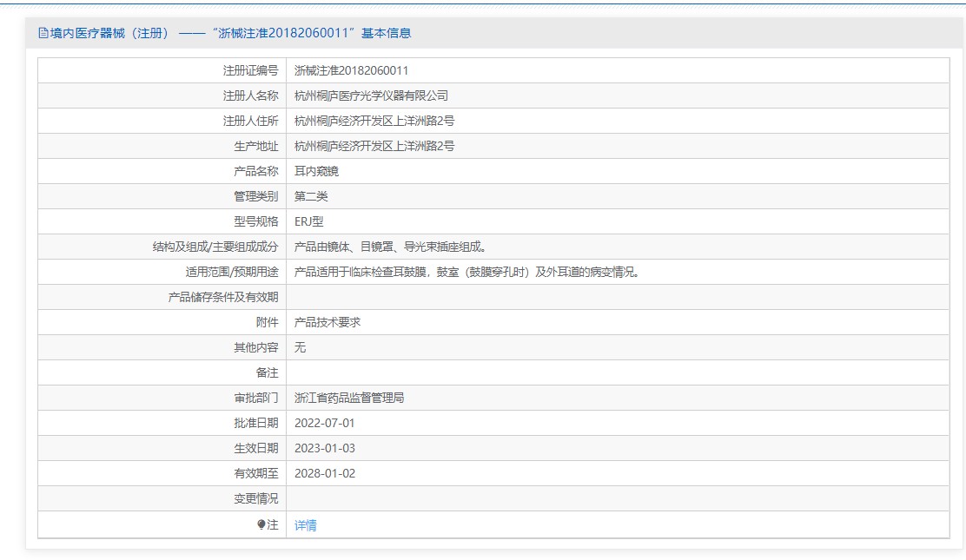Select registration number 浙械注准20182060011 in the table
966x560 pixels.
(351, 71)
